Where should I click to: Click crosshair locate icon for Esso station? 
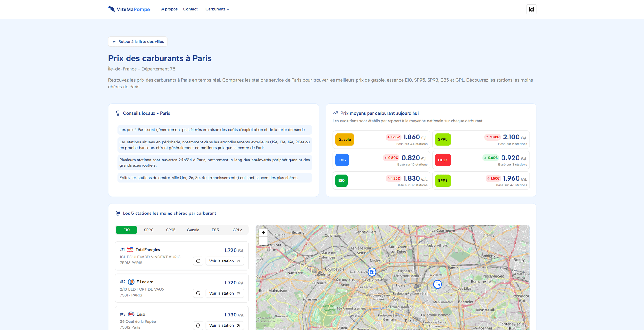point(198,326)
